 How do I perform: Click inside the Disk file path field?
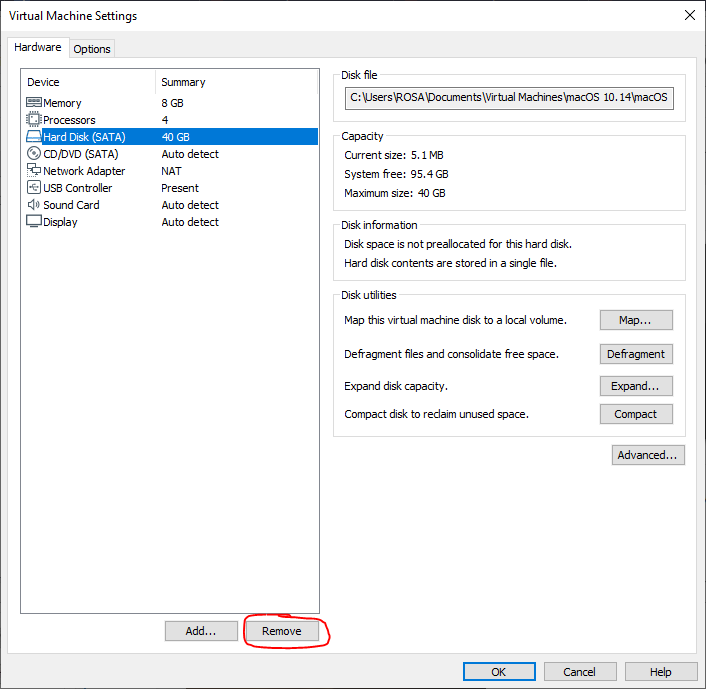[x=509, y=98]
